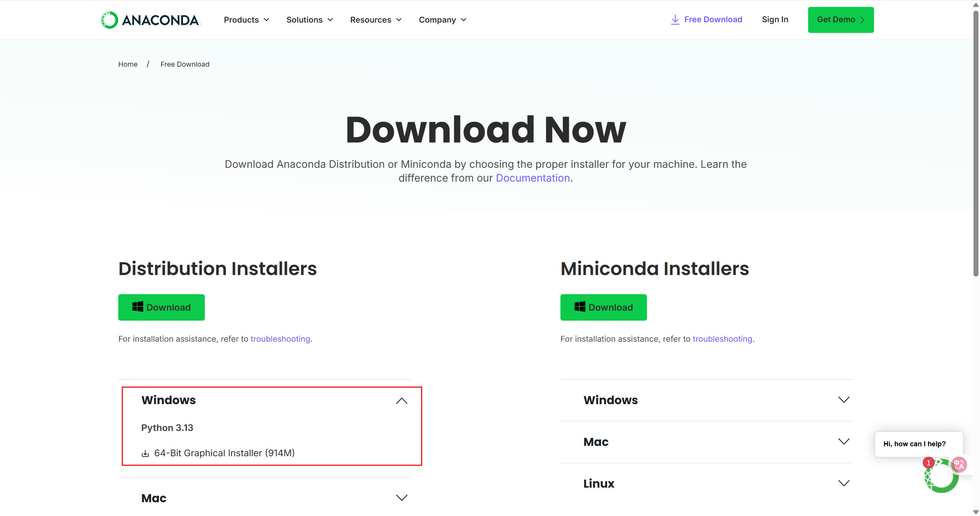Click the Python 3.13 label
Viewport: 980px width, 516px height.
(x=167, y=428)
